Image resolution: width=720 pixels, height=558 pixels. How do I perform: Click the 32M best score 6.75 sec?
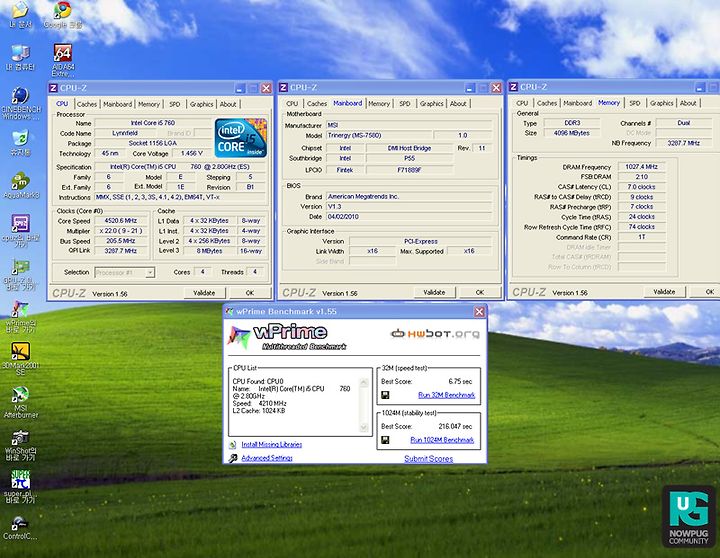[460, 382]
